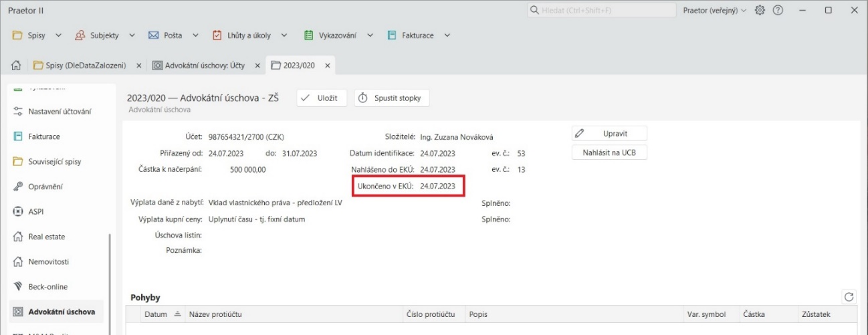Image resolution: width=868 pixels, height=335 pixels.
Task: Open Beck-online in the sidebar
Action: (x=47, y=287)
